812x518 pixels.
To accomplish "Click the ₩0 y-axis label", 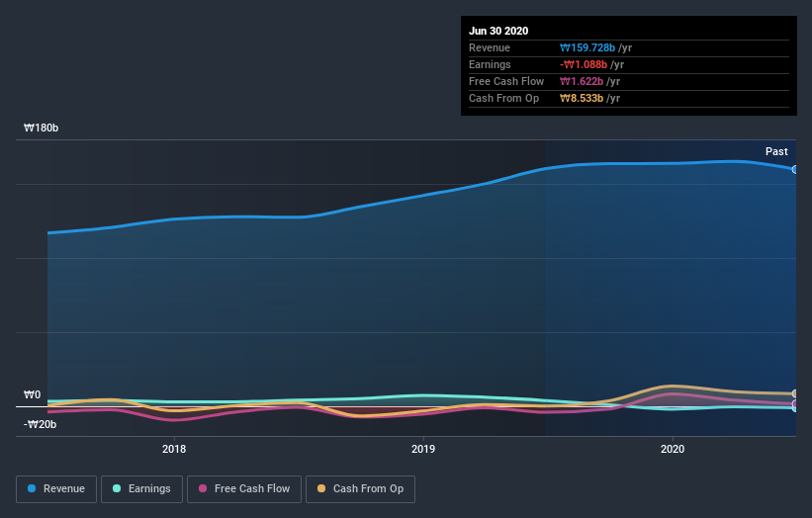I will (x=32, y=394).
